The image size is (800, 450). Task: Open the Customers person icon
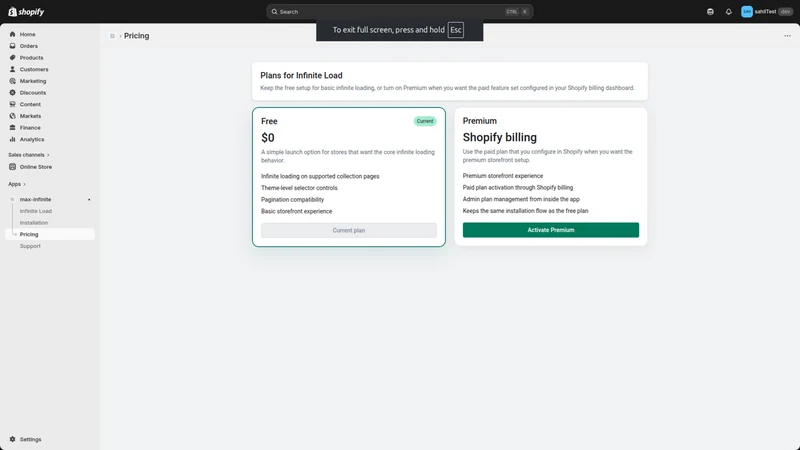pos(12,69)
